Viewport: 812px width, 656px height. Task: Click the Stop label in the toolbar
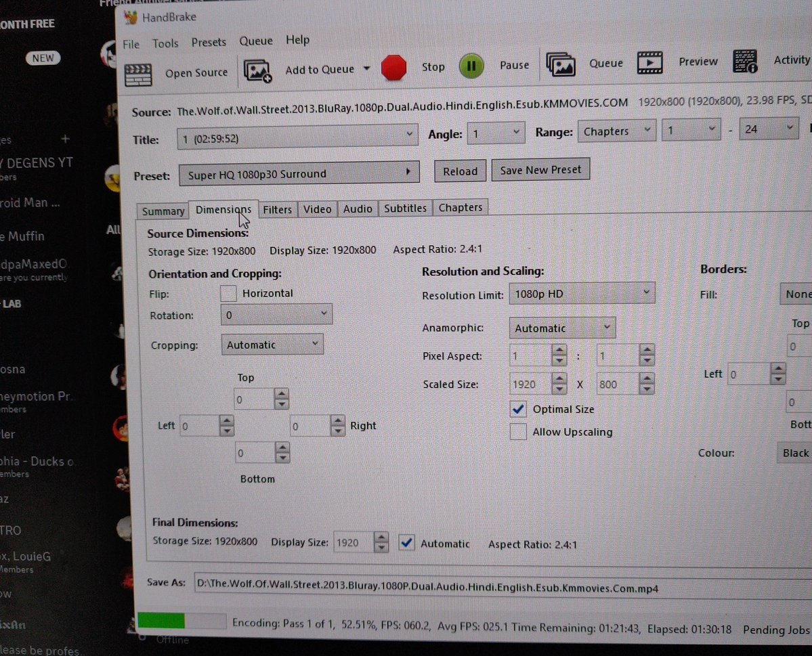(433, 67)
